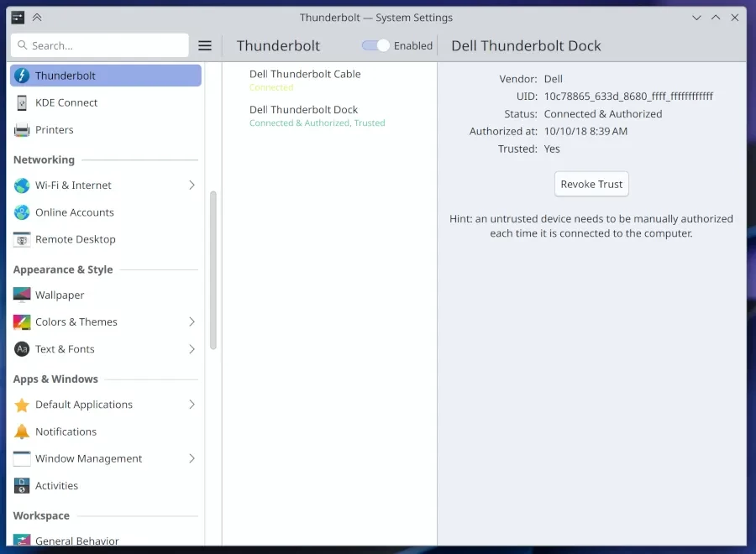Open the hamburger menu button
The width and height of the screenshot is (756, 554).
click(x=205, y=45)
